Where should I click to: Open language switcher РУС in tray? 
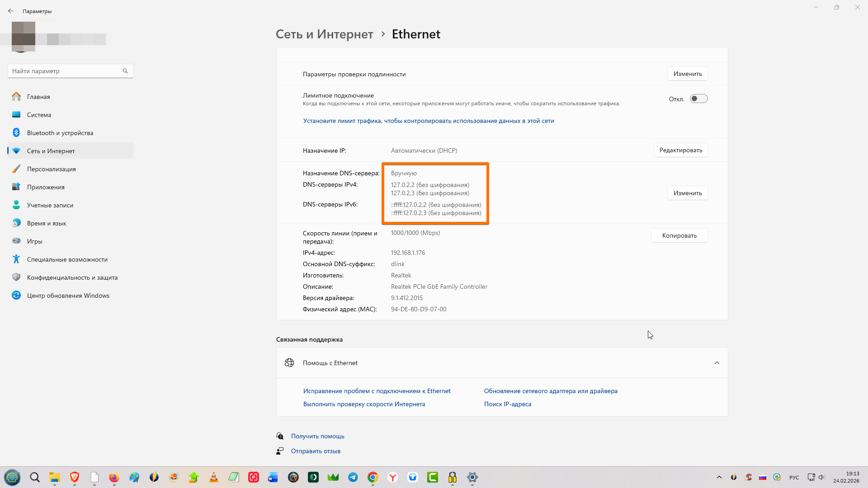tap(794, 478)
